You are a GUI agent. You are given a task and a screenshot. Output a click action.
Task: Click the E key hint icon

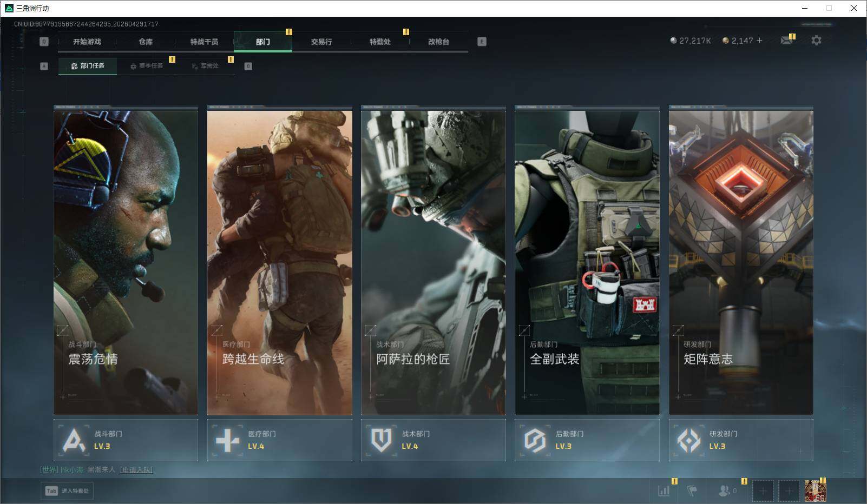tap(482, 42)
